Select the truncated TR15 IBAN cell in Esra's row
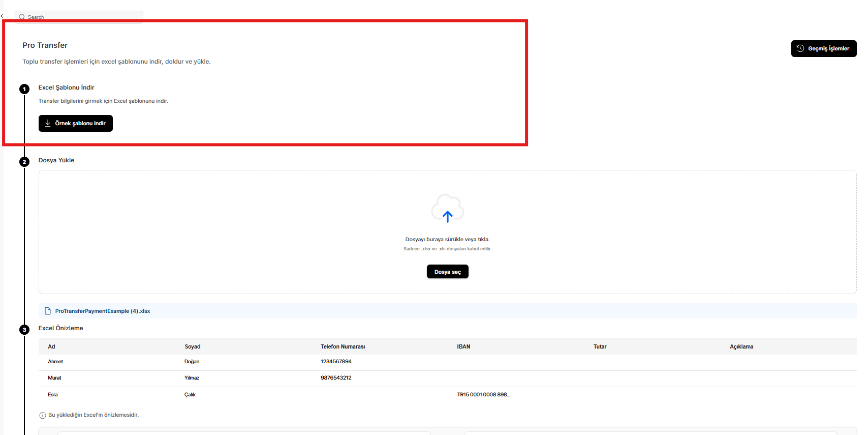This screenshot has width=868, height=435. (x=483, y=395)
